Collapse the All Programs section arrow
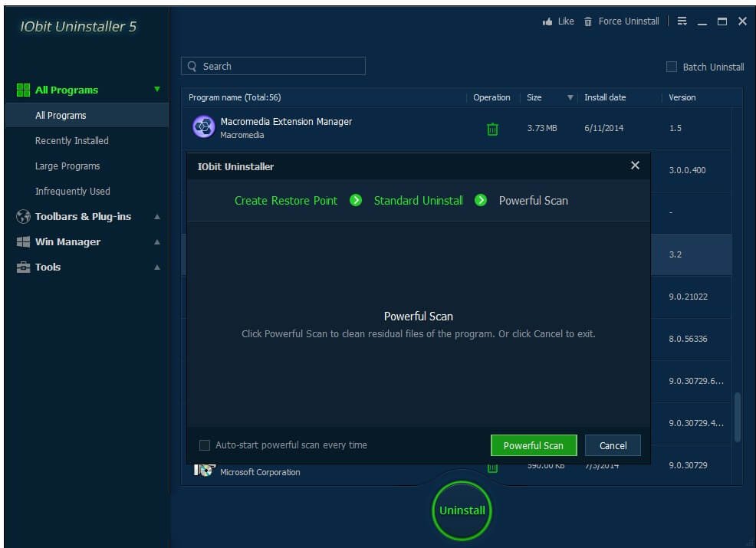This screenshot has width=756, height=548. 156,89
